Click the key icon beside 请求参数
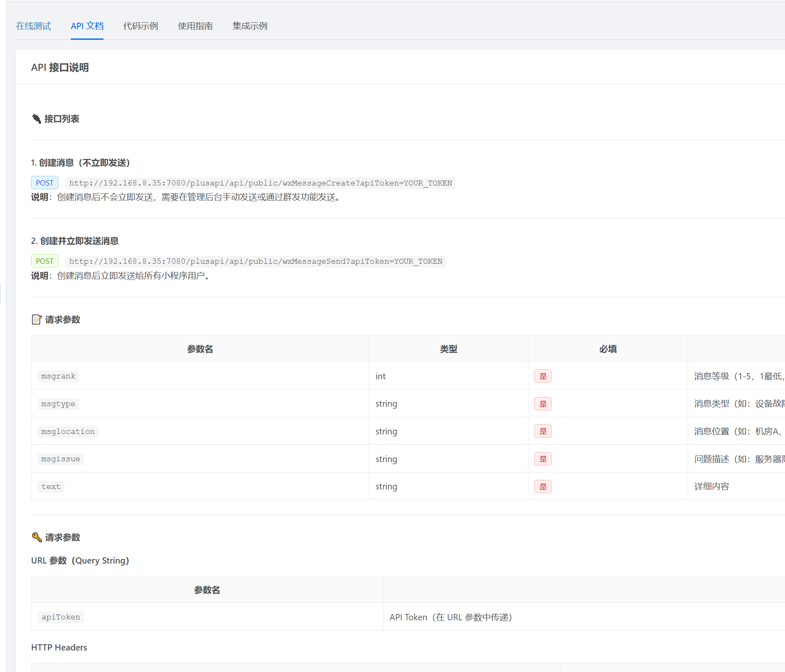The height and width of the screenshot is (672, 785). click(x=36, y=537)
